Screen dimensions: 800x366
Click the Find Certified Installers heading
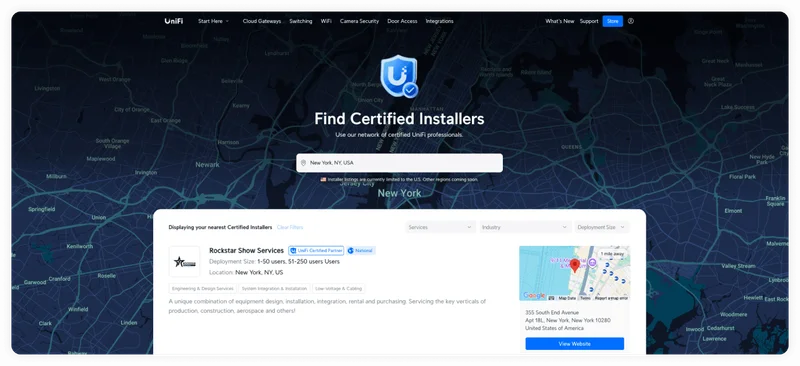pos(399,119)
